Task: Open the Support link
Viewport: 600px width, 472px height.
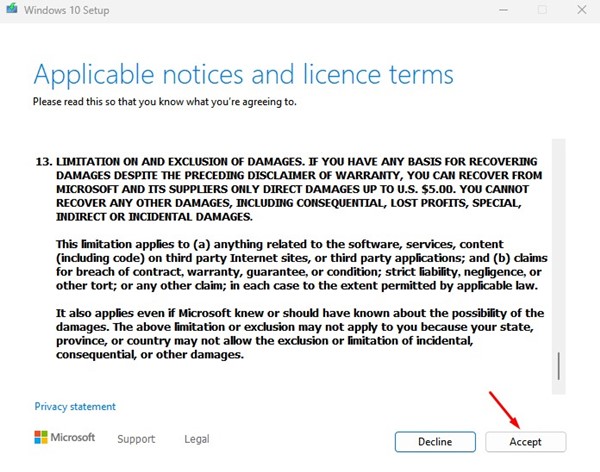Action: point(136,439)
